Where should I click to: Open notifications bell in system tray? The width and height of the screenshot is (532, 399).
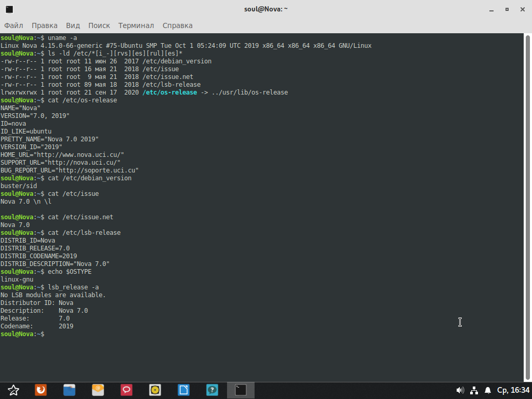click(487, 390)
